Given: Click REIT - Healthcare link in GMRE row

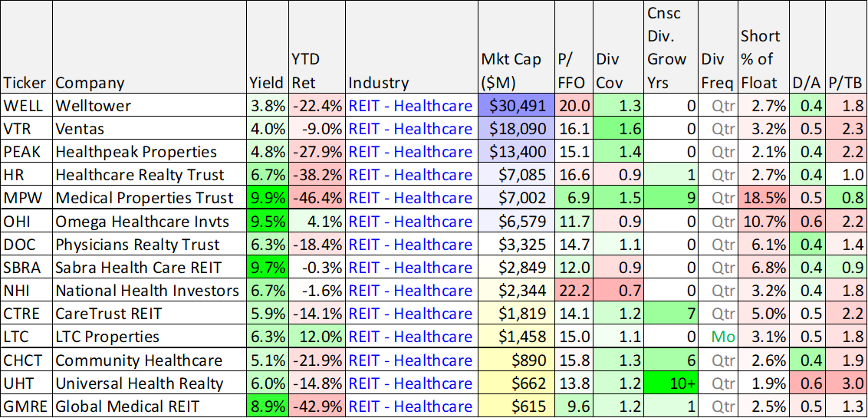Looking at the screenshot, I should (x=410, y=406).
